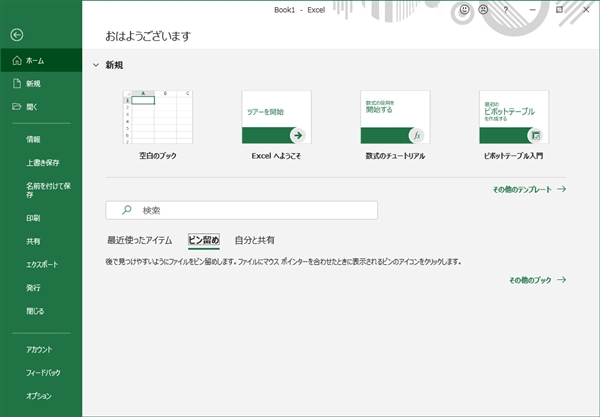Image resolution: width=600 pixels, height=417 pixels.
Task: Open 数式のチュートリアル template
Action: (x=395, y=117)
